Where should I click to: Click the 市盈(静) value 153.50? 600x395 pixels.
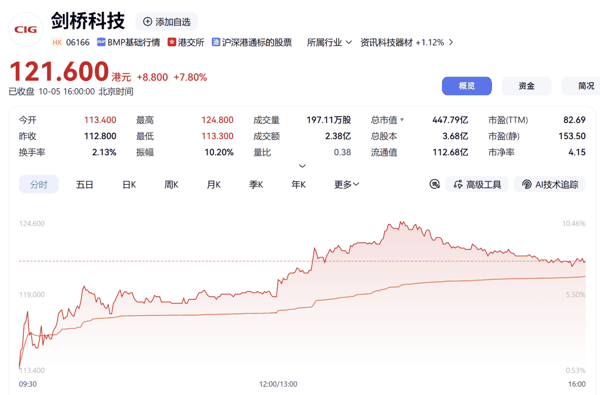(x=572, y=136)
